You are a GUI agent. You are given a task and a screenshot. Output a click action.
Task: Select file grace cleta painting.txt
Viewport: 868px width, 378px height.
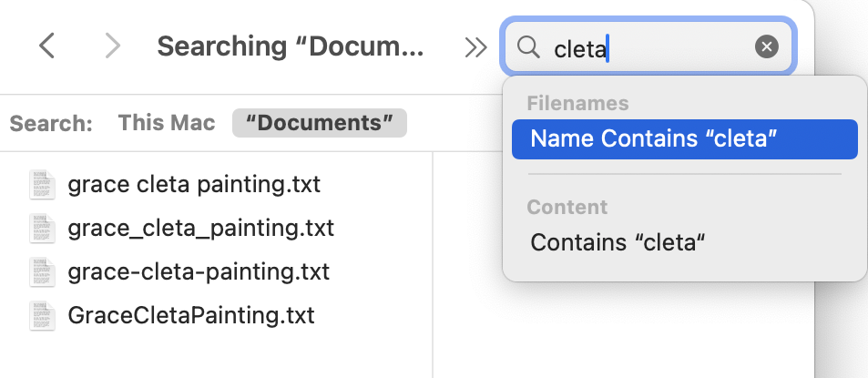click(x=194, y=184)
